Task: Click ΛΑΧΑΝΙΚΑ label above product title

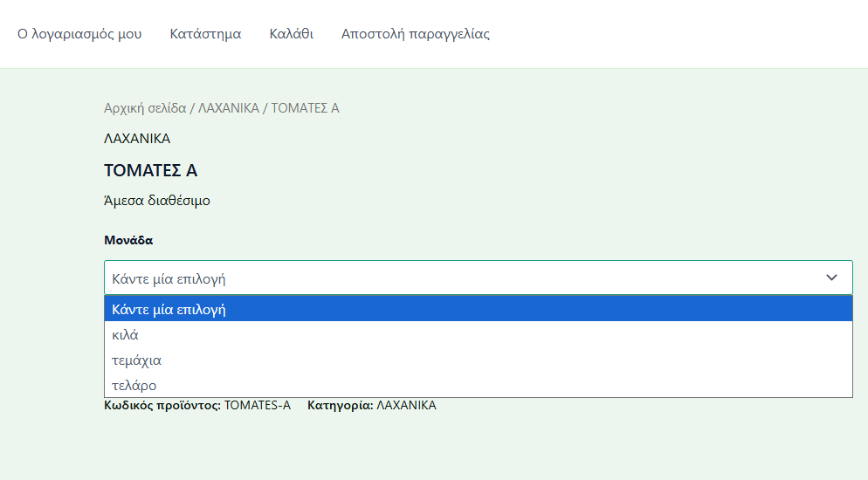Action: click(137, 138)
